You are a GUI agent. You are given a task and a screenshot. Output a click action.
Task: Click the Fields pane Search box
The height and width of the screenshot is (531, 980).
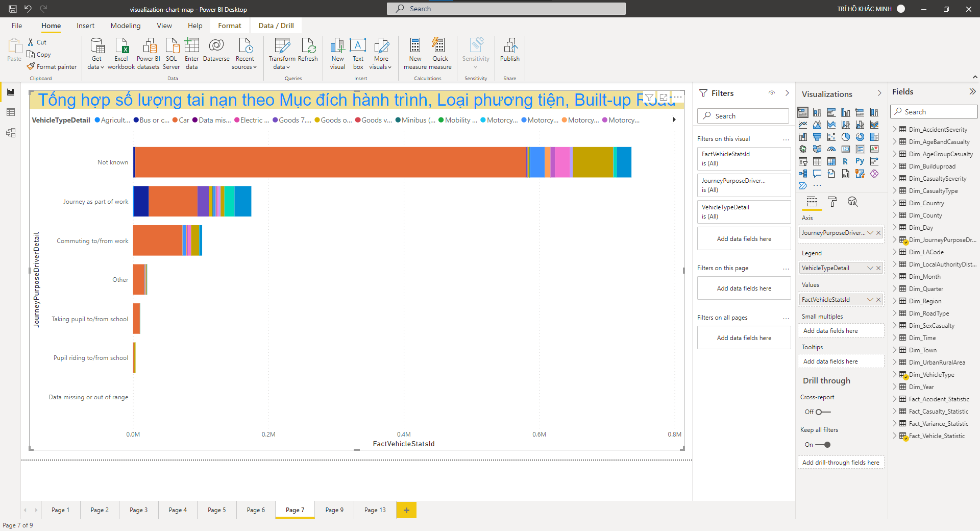pos(934,112)
